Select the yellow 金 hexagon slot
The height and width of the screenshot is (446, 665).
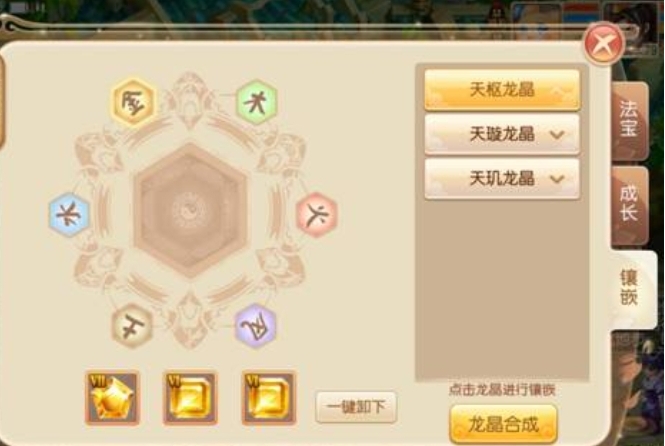coord(134,102)
